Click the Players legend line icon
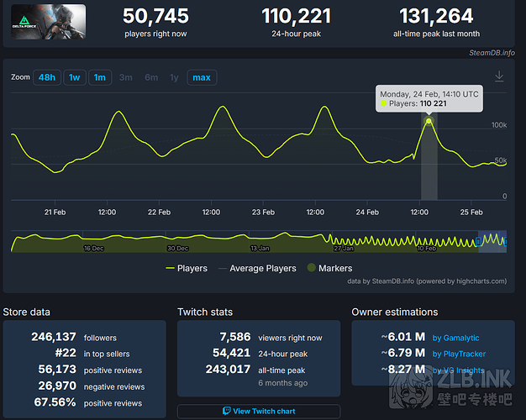Image resolution: width=526 pixels, height=420 pixels. [x=176, y=269]
